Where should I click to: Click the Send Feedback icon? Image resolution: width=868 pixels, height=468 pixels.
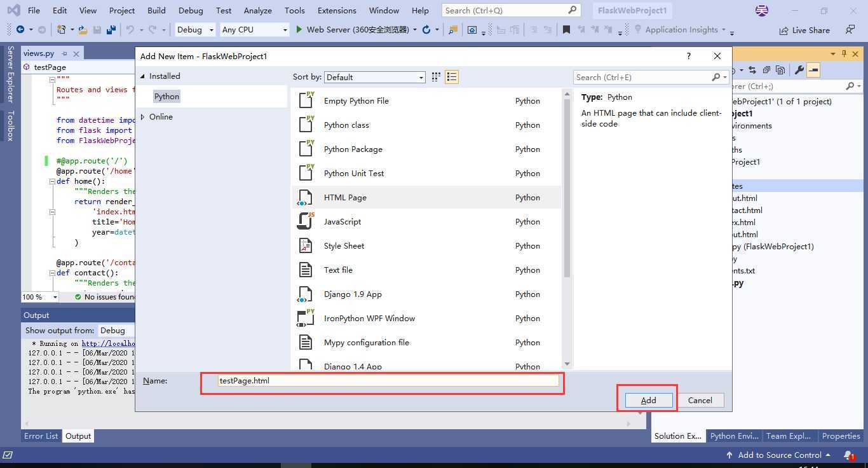(850, 29)
